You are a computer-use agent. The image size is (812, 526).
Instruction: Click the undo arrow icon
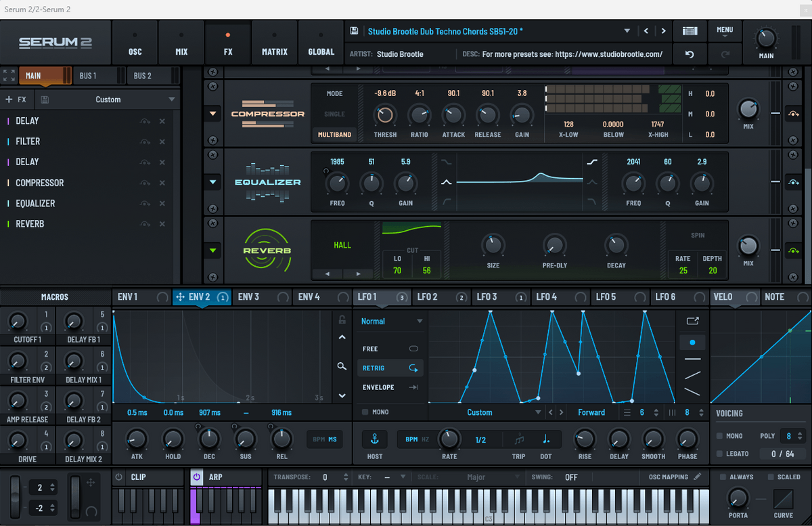690,54
